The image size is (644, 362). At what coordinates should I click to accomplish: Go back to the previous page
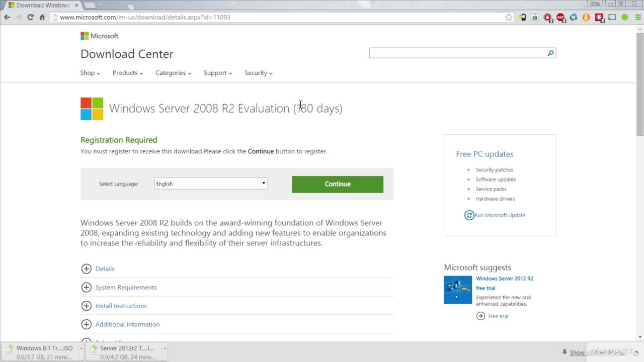click(x=7, y=17)
